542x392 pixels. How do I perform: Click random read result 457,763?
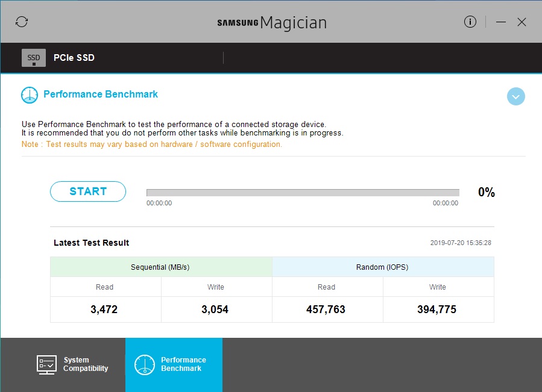(x=326, y=310)
